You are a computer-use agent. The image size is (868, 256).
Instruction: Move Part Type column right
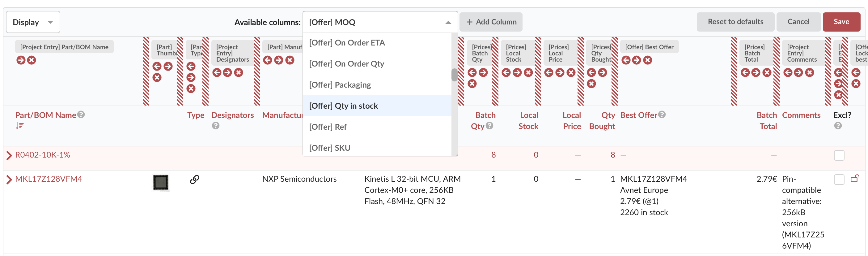click(x=191, y=77)
